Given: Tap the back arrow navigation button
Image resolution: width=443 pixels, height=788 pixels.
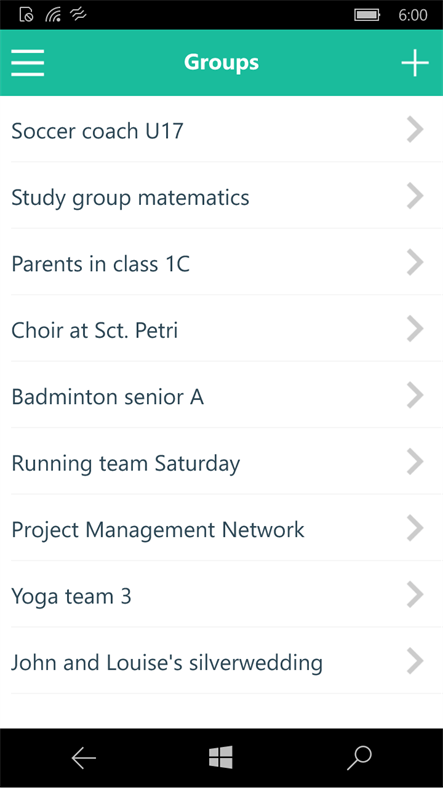Looking at the screenshot, I should coord(83,758).
